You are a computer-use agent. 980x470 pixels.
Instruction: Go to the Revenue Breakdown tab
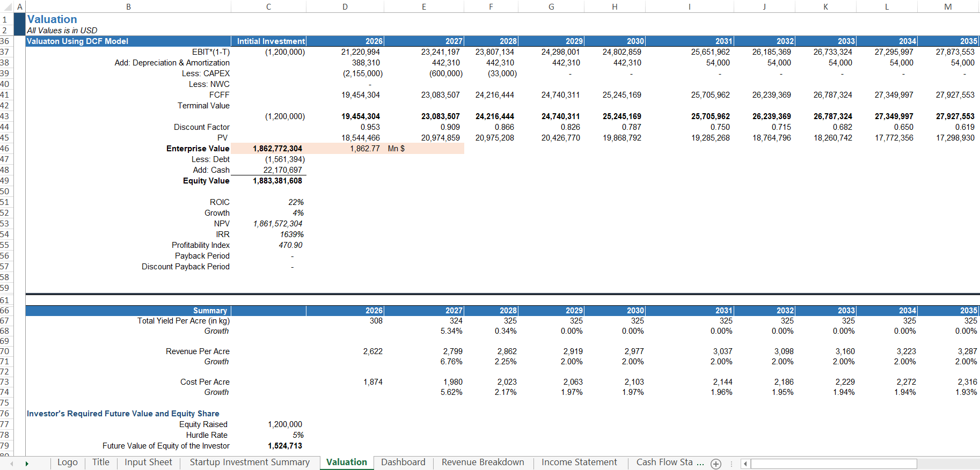[482, 462]
